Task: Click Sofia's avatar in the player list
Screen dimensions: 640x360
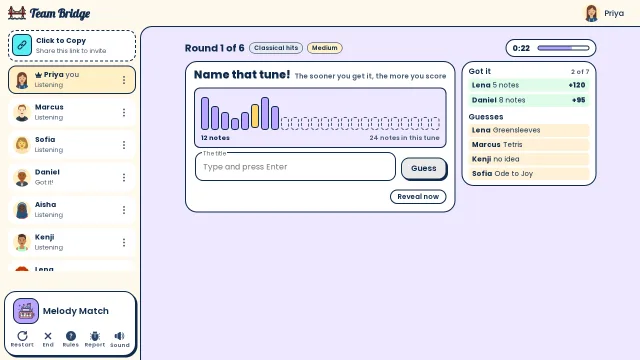Action: (x=22, y=145)
